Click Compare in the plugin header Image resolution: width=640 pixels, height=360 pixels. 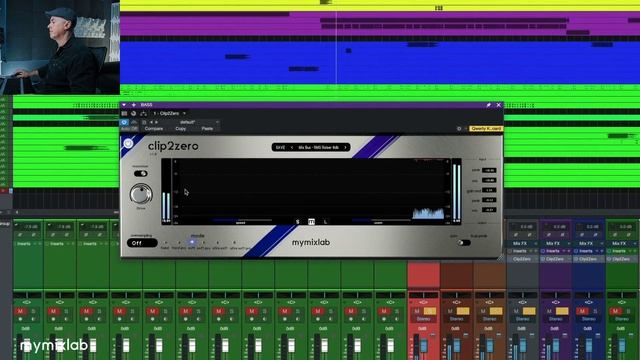(154, 129)
